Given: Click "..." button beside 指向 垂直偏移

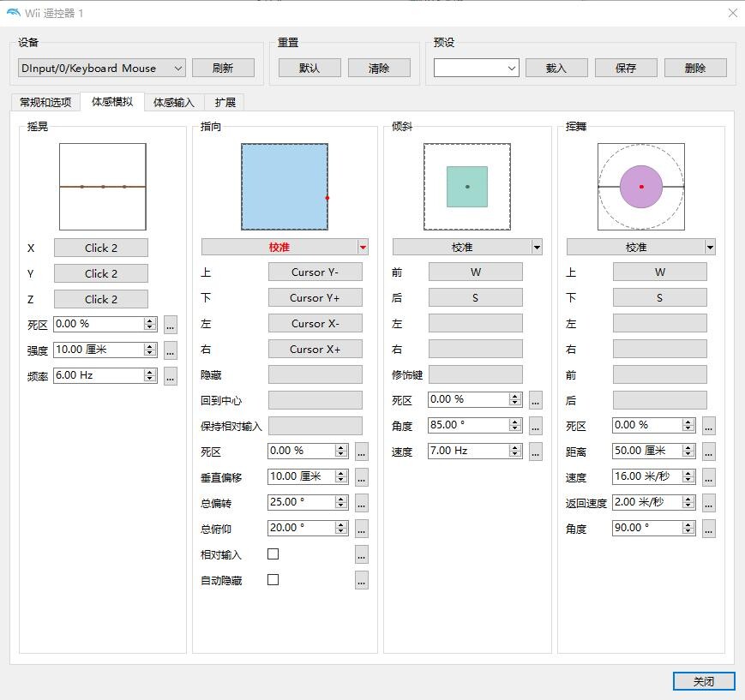Looking at the screenshot, I should (x=362, y=477).
